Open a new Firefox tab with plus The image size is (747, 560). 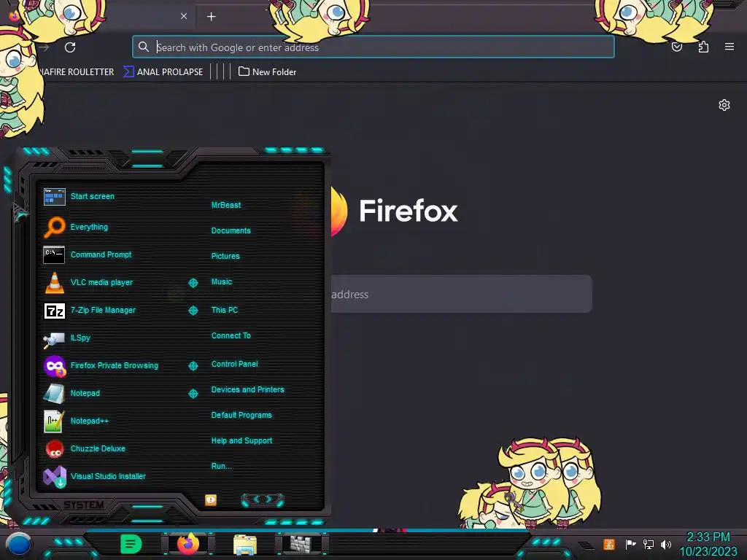pyautogui.click(x=211, y=17)
